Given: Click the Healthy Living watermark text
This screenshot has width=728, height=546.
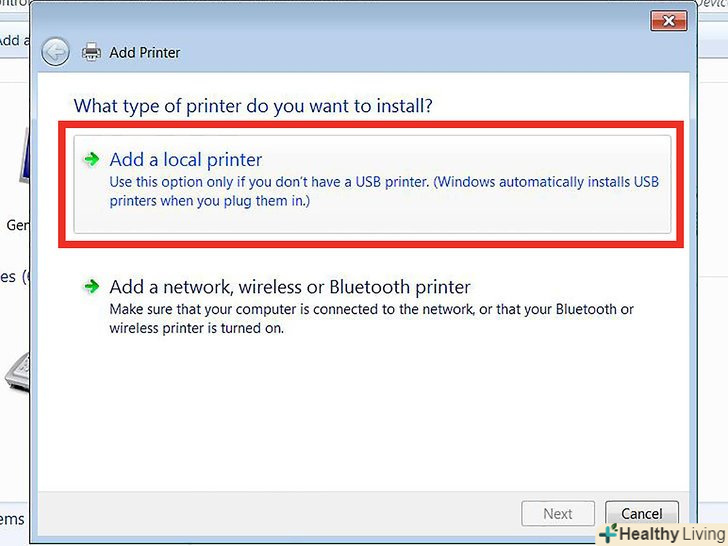Looking at the screenshot, I should pyautogui.click(x=666, y=534).
